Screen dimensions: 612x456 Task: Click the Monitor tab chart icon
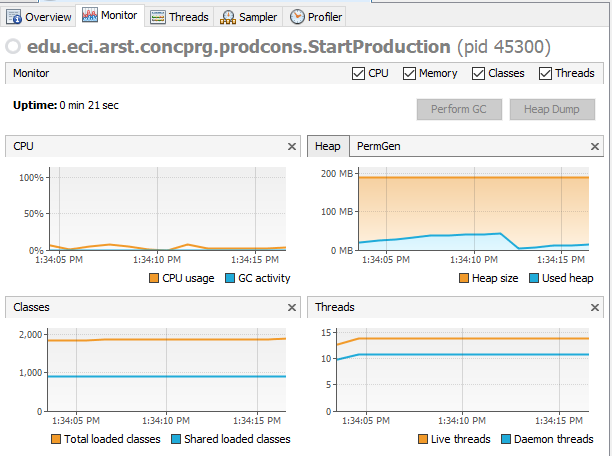90,15
